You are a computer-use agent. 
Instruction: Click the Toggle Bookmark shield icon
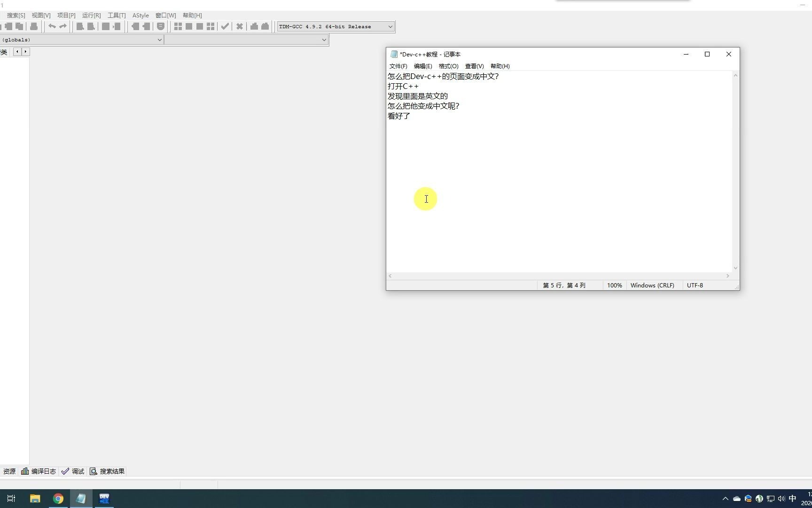(161, 26)
